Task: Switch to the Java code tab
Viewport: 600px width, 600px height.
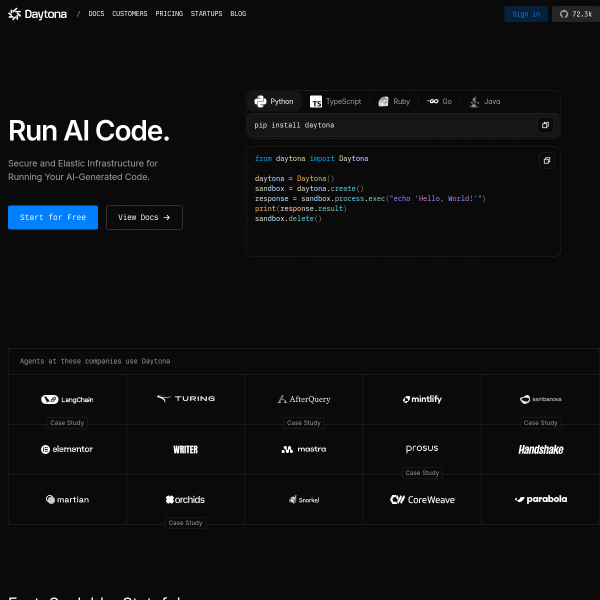Action: 485,101
